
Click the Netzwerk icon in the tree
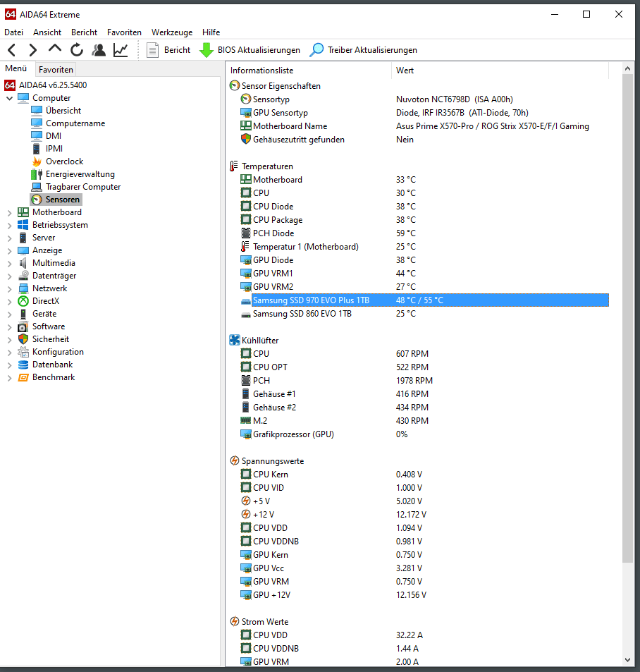[x=23, y=288]
